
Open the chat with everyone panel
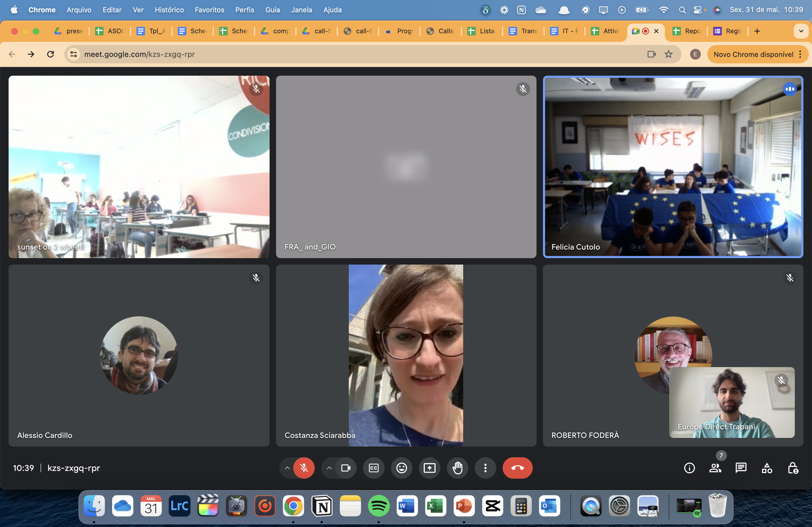coord(741,468)
